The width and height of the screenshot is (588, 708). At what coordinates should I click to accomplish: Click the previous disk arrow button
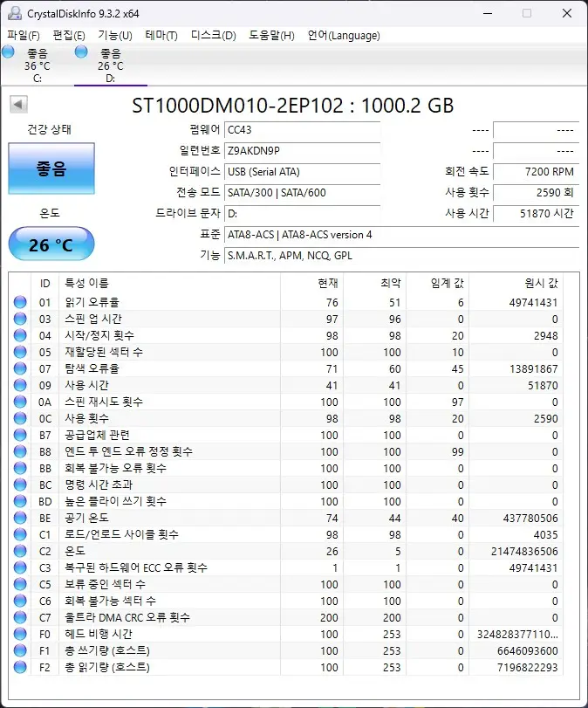[x=18, y=104]
